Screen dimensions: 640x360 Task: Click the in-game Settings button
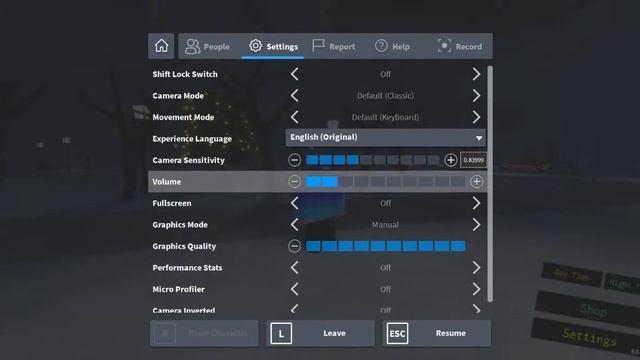point(589,337)
